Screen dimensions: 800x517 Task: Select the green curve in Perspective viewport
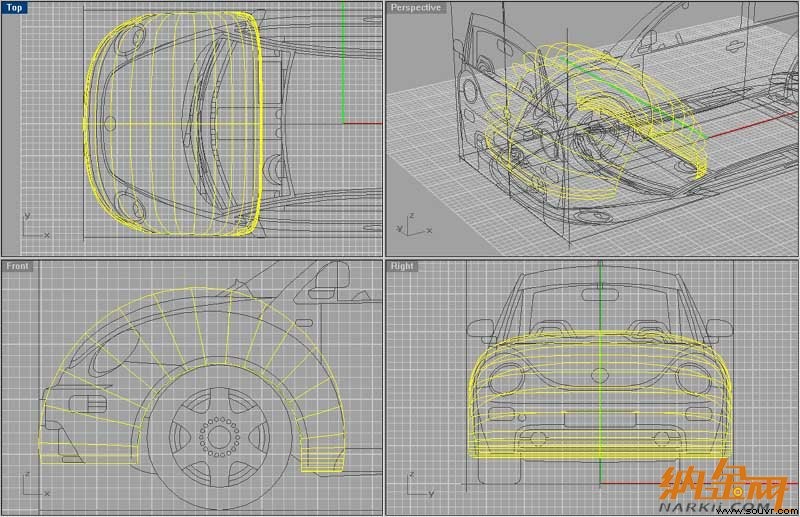[634, 96]
